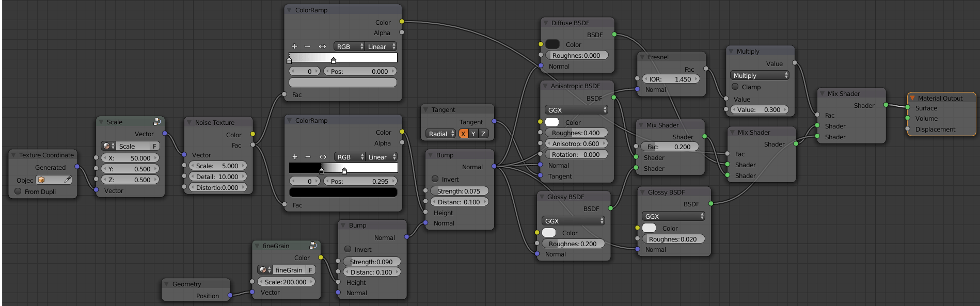Click the Multiply Value 0.300 field
Image resolution: width=980 pixels, height=306 pixels.
pos(760,109)
